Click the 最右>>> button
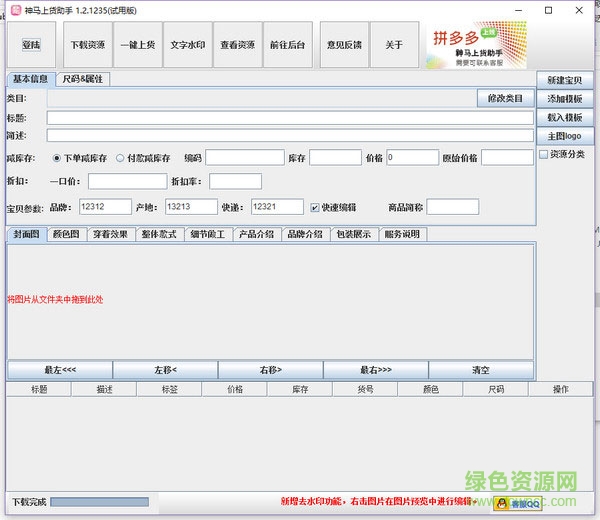600x520 pixels. (x=376, y=370)
